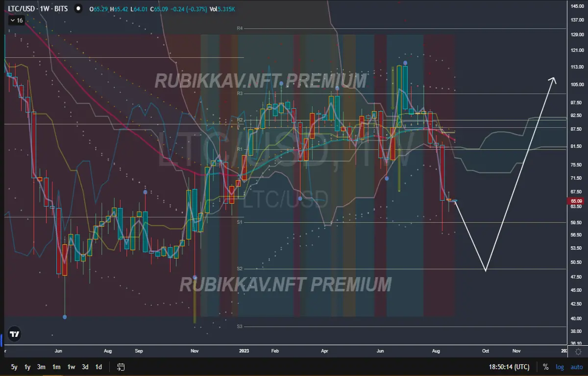Image resolution: width=588 pixels, height=376 pixels.
Task: Toggle log scale mode
Action: 560,367
